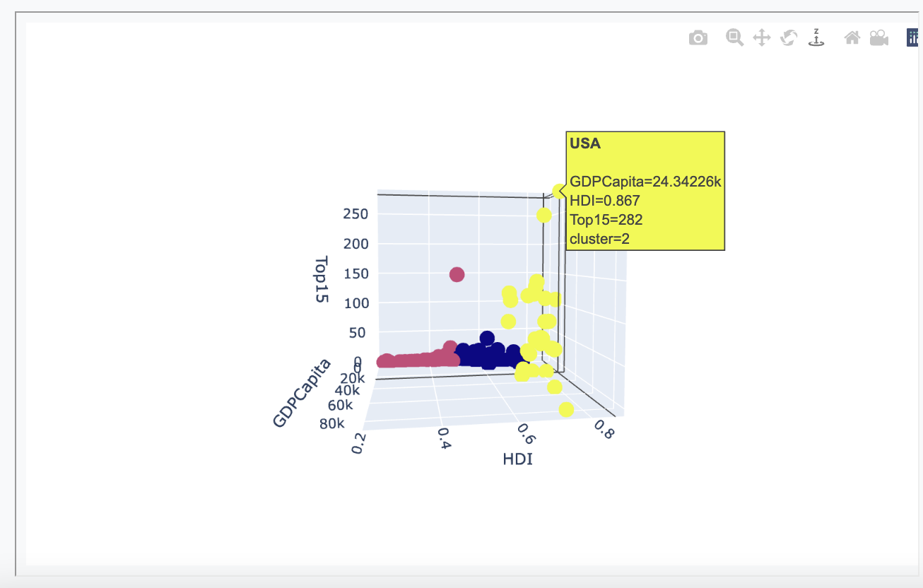The height and width of the screenshot is (588, 923).
Task: Enable orbital rotation mode
Action: tap(789, 37)
